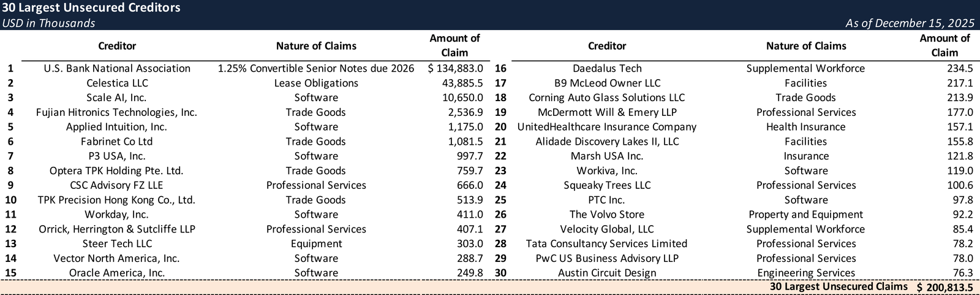Select the Health Insurance claim nature cell
The width and height of the screenshot is (980, 295).
(x=805, y=127)
